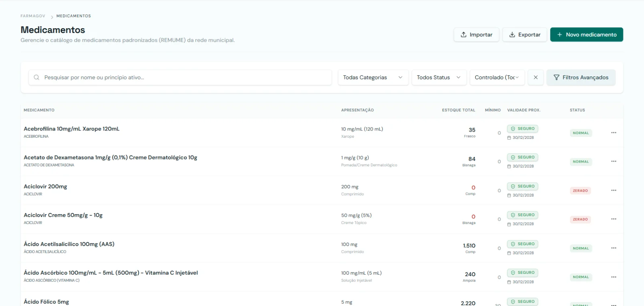Click the ESTOQUE TOTAL column header

458,110
